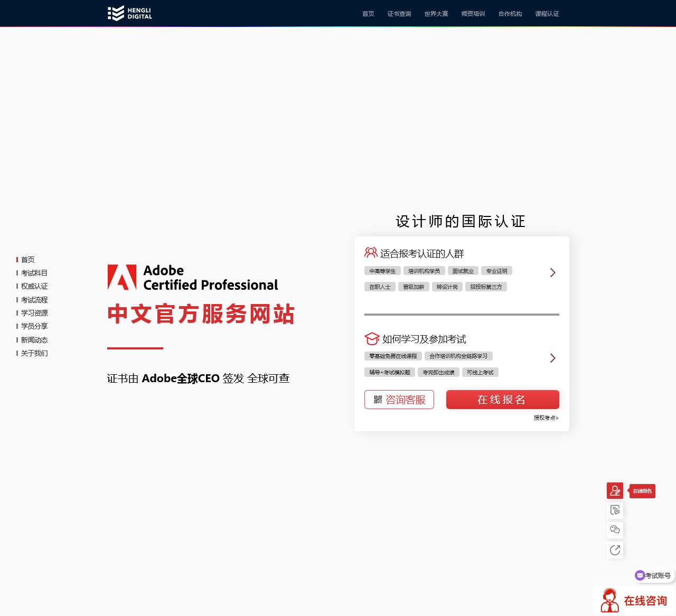
Task: Click the share arrow icon in sidebar
Action: click(615, 550)
